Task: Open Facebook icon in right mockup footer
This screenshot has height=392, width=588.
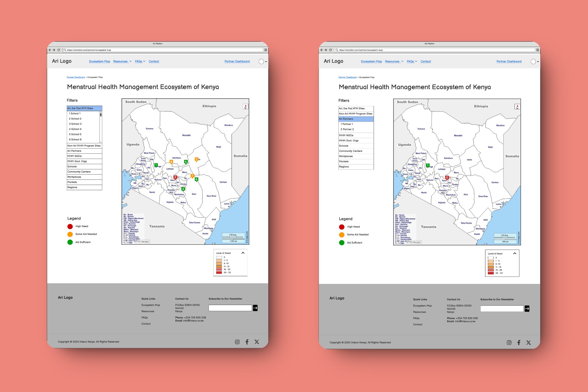Action: point(519,343)
